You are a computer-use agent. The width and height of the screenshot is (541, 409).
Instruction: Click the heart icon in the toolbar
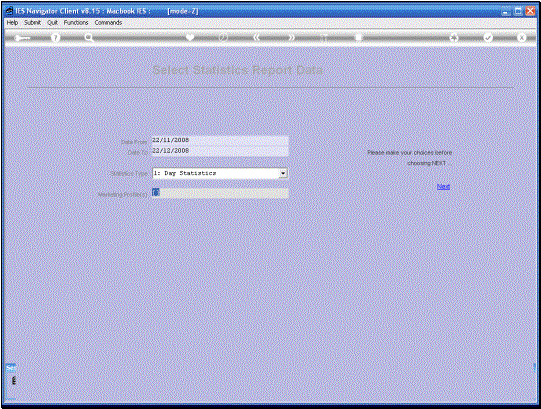coord(190,37)
